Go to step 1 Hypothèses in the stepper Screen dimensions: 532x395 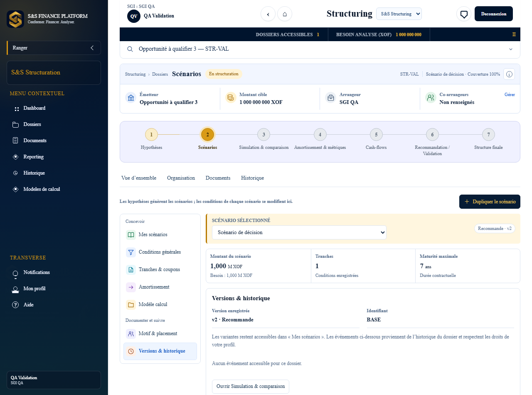pos(151,135)
